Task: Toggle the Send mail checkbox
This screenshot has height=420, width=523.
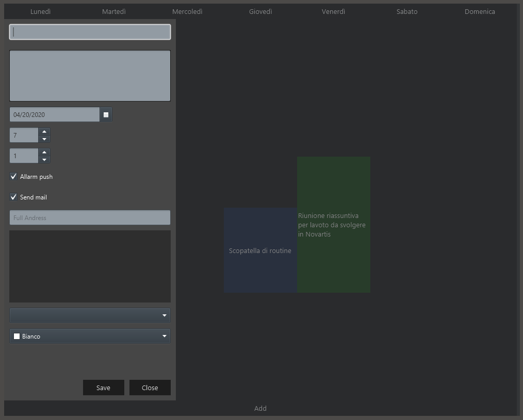Action: pyautogui.click(x=13, y=197)
